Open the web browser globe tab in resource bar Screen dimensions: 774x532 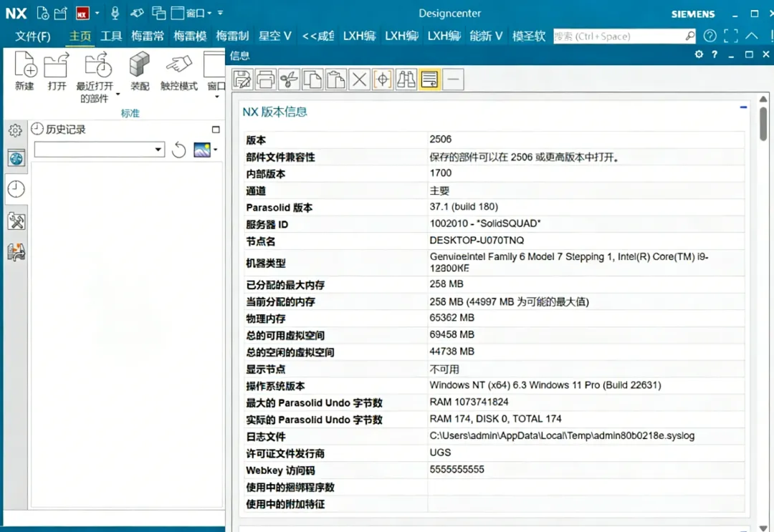(16, 158)
